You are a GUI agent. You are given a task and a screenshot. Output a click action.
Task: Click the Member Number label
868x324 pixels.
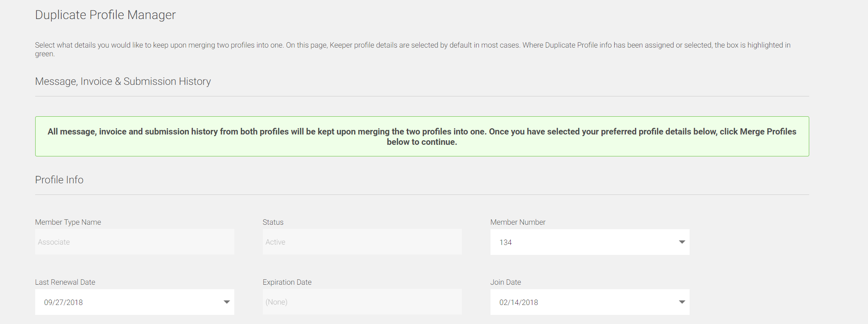[518, 222]
